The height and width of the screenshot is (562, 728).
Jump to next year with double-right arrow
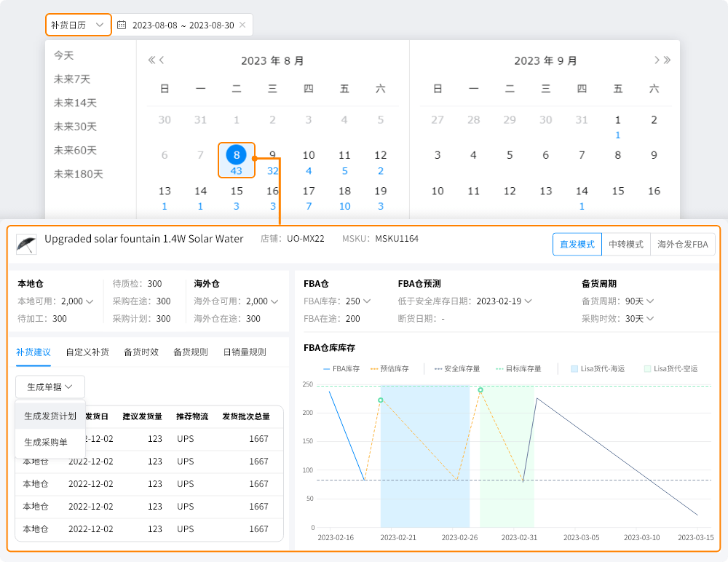coord(667,60)
